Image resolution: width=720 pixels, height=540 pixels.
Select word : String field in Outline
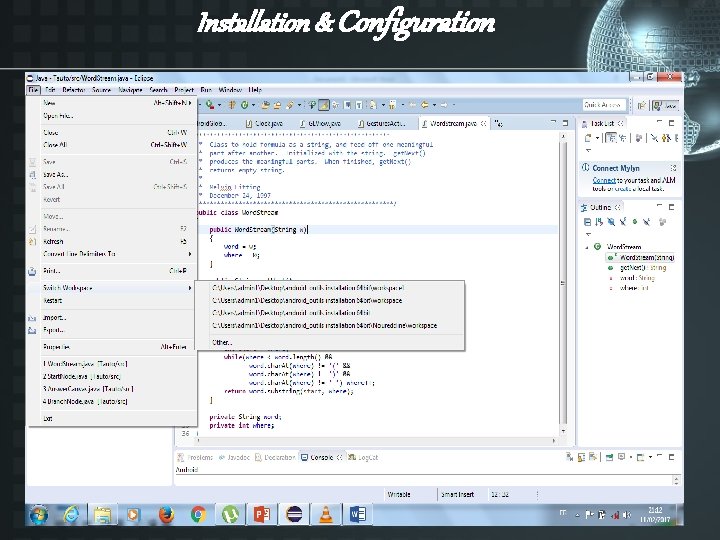coord(637,278)
